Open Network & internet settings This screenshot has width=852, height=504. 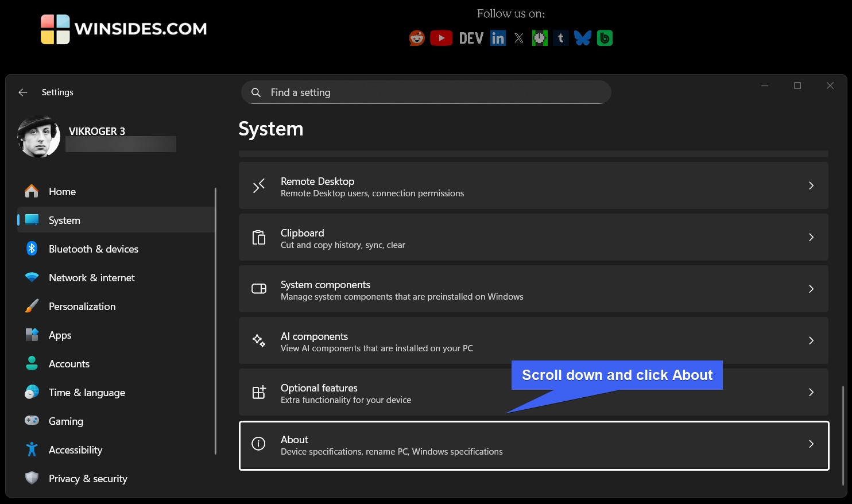click(x=91, y=277)
